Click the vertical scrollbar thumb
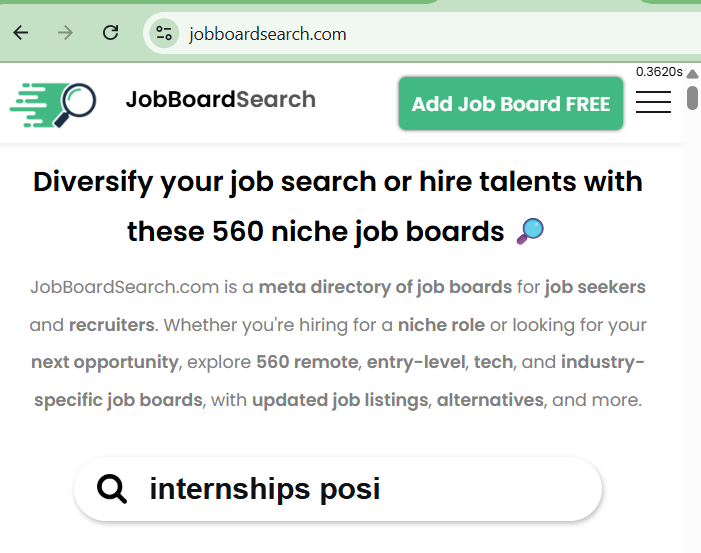701x553 pixels. (x=692, y=98)
